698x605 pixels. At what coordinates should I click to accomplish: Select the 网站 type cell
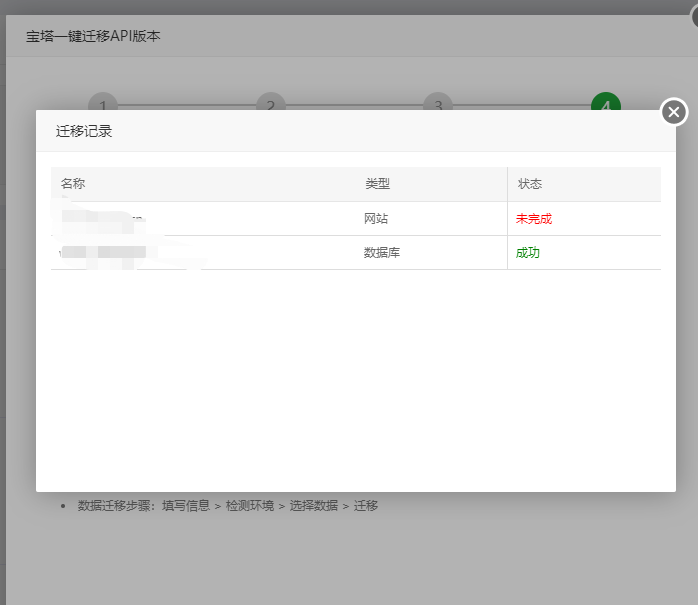point(376,219)
